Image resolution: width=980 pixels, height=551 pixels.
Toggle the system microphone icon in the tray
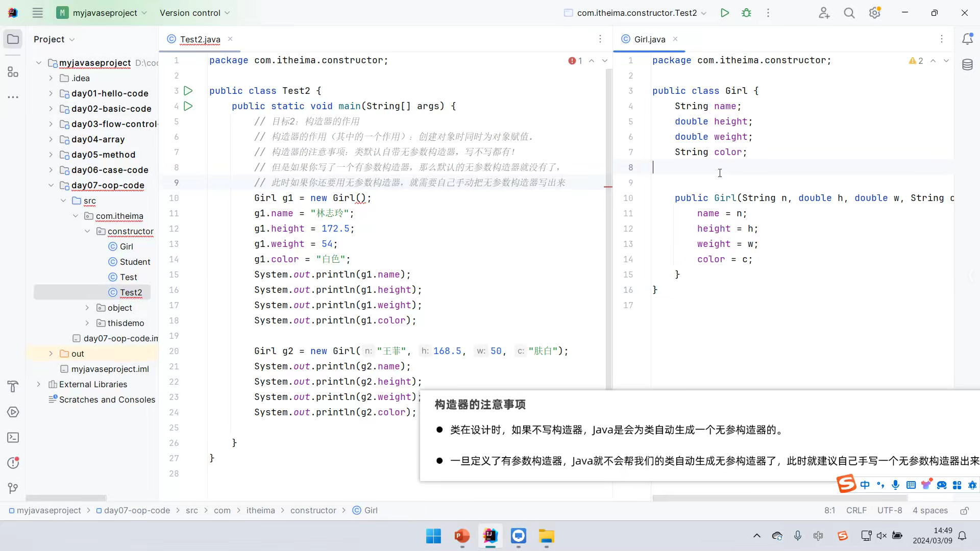click(797, 536)
